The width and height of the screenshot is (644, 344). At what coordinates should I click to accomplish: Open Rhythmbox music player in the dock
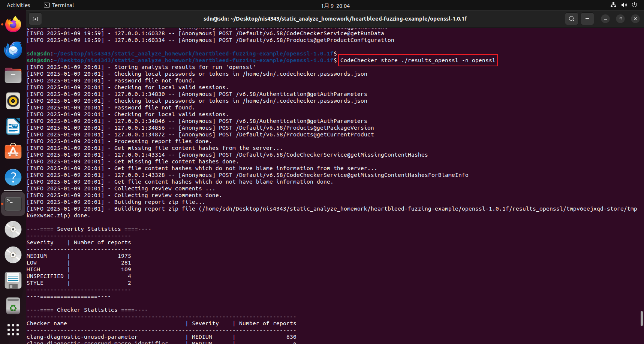[x=13, y=101]
